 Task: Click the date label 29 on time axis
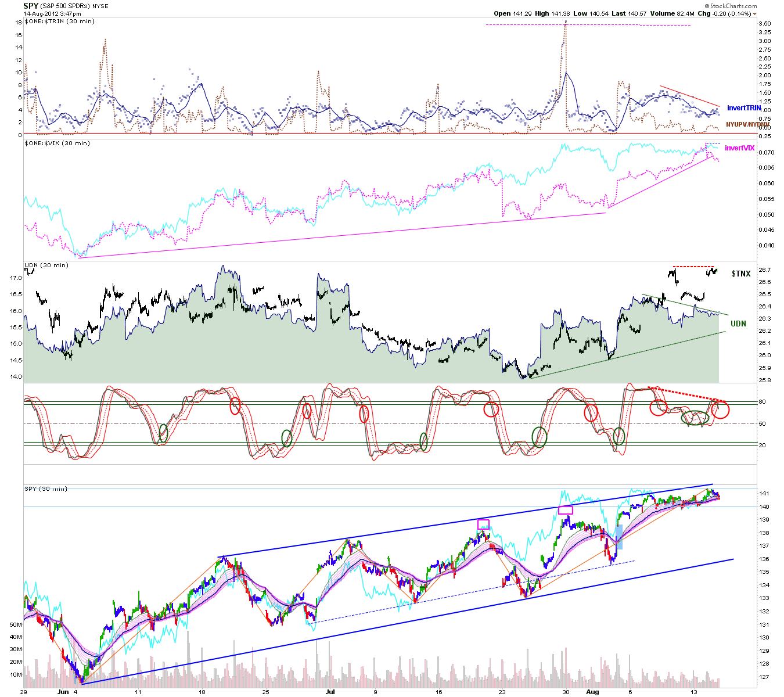pos(24,692)
